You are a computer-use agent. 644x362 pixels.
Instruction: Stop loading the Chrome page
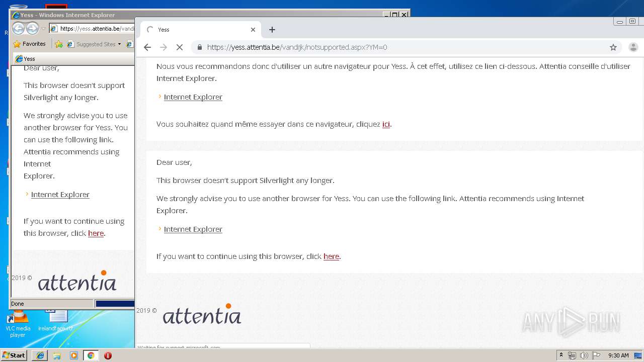(179, 47)
